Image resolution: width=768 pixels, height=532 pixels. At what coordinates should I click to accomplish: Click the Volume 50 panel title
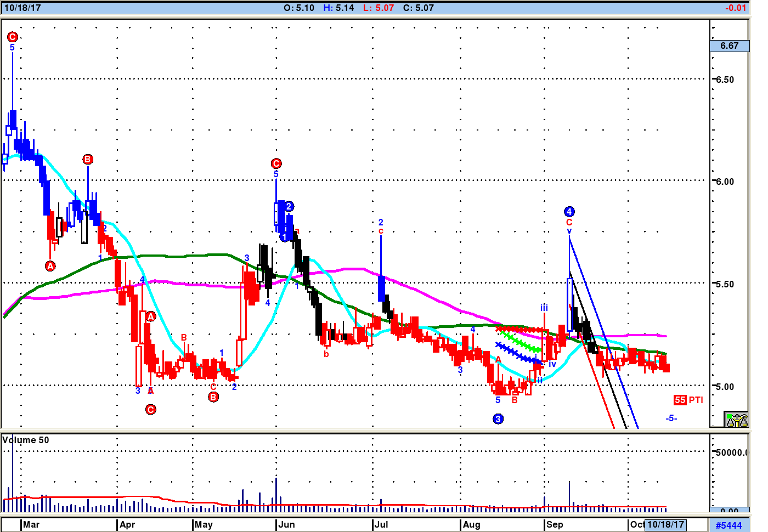click(26, 440)
